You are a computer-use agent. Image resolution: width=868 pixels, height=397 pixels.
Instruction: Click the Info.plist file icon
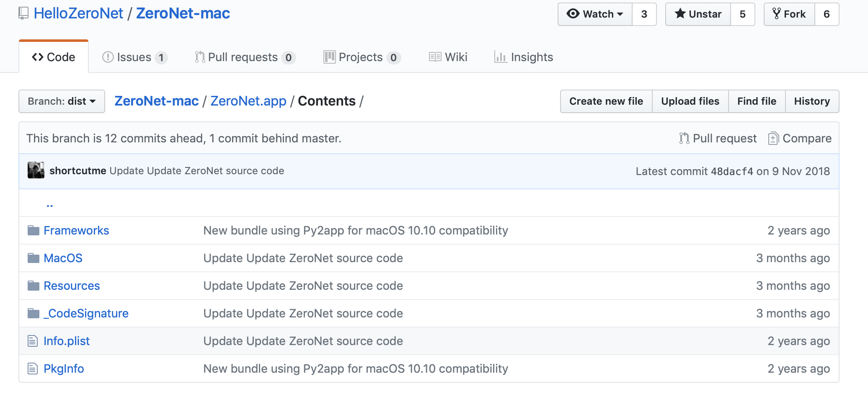[33, 341]
